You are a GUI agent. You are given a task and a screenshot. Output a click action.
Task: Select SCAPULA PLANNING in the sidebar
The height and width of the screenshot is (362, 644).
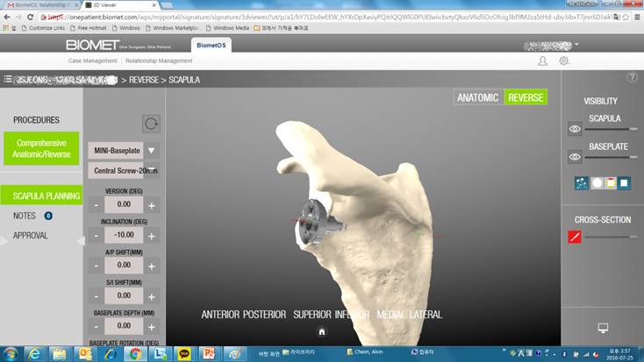[41, 195]
